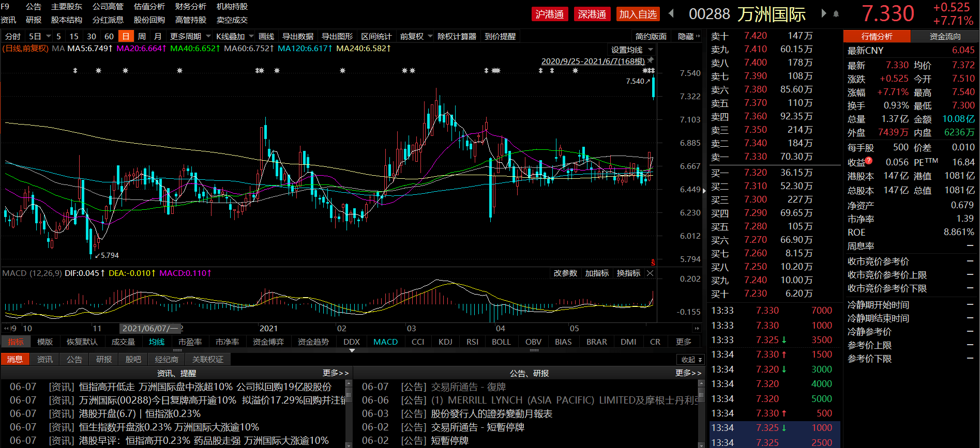The width and height of the screenshot is (980, 448).
Task: Open the 前复权 adjustment dropdown
Action: pyautogui.click(x=430, y=36)
